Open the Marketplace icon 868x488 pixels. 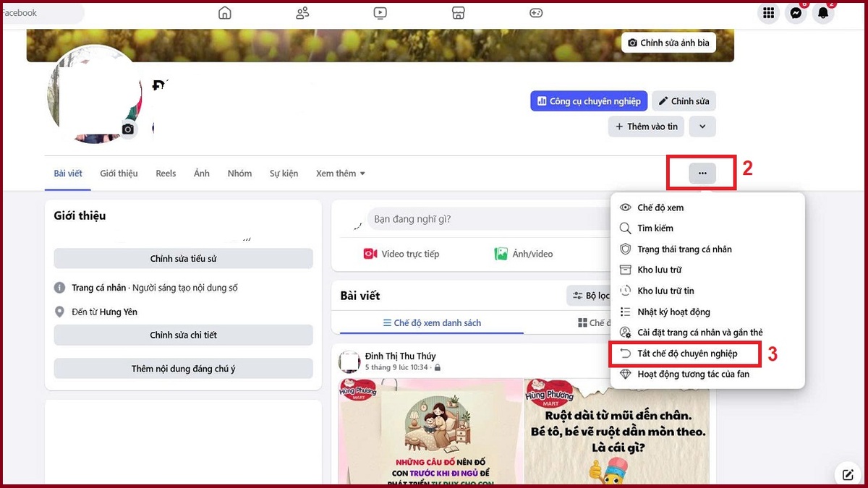458,13
